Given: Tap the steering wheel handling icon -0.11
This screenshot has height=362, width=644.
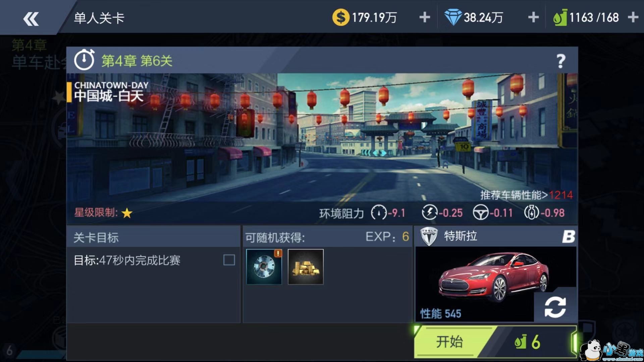Looking at the screenshot, I should coord(481,213).
